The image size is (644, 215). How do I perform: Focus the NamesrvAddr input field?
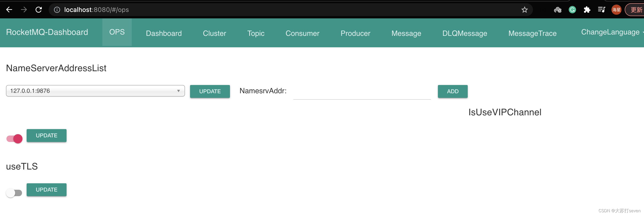pyautogui.click(x=362, y=92)
